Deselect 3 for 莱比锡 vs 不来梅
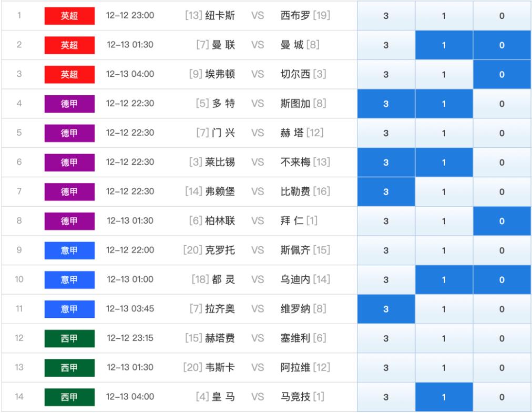 (386, 163)
